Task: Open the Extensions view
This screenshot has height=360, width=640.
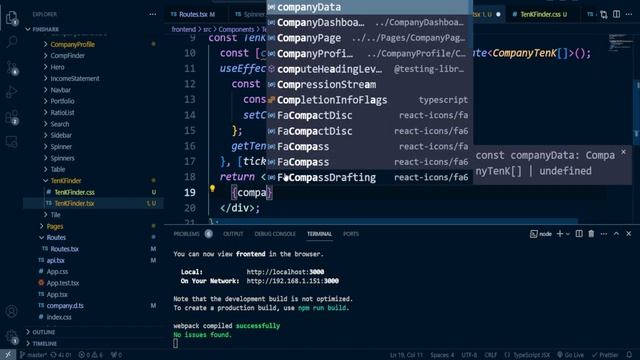Action: (x=11, y=117)
